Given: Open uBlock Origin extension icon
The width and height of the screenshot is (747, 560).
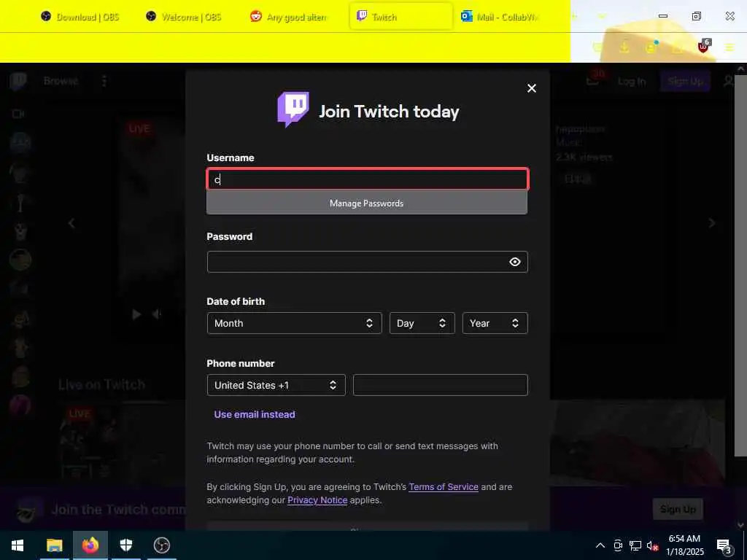Looking at the screenshot, I should click(x=703, y=47).
